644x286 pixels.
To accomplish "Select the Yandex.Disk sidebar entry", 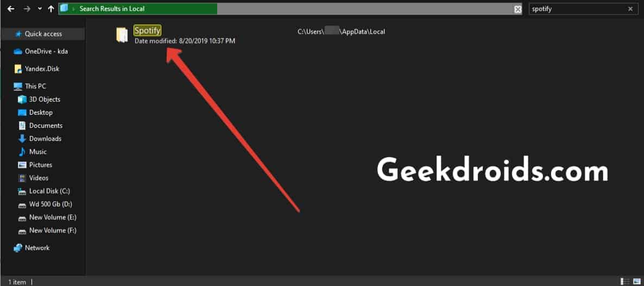I will point(42,69).
